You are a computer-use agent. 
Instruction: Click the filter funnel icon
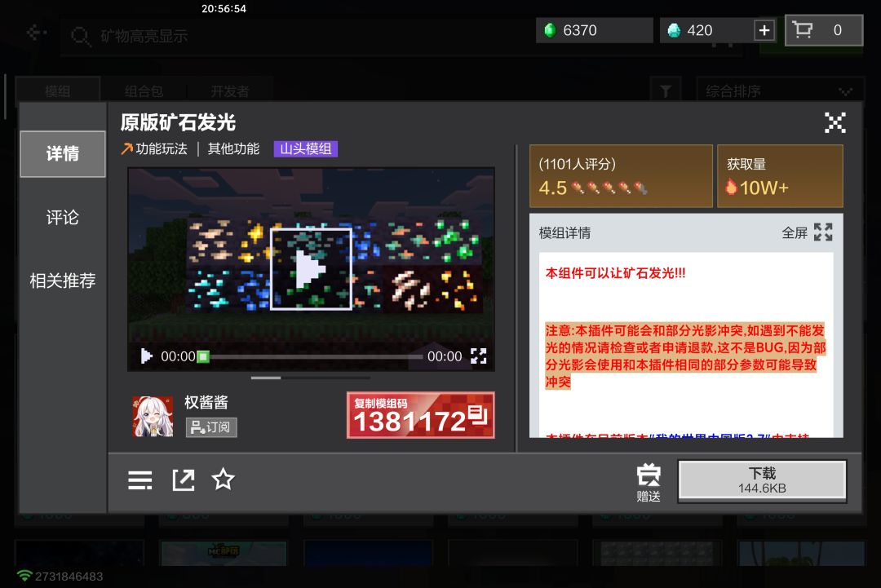tap(666, 91)
